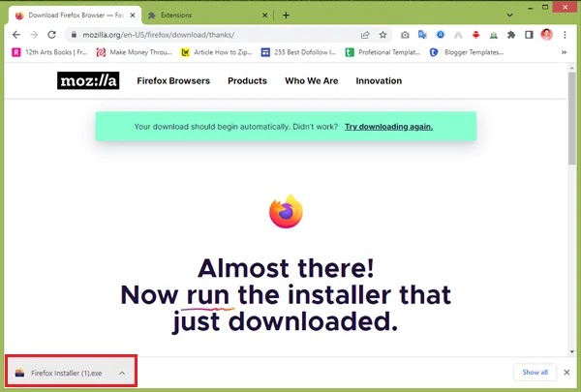Click the green extension icon
Viewport: 581px width, 392px height.
coord(494,35)
